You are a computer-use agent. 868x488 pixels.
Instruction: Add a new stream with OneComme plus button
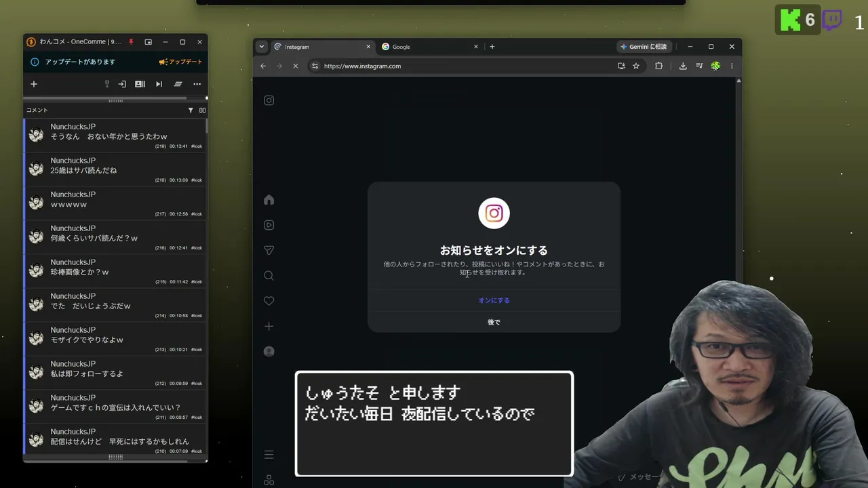coord(34,84)
